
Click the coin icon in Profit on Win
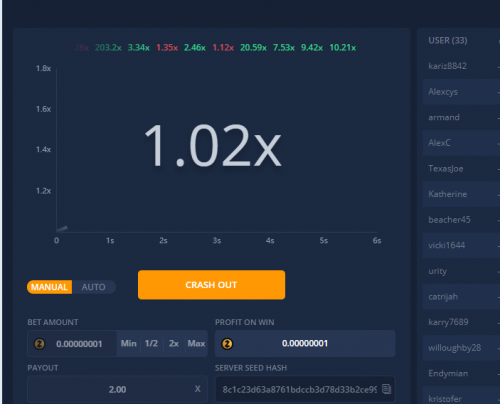click(227, 344)
